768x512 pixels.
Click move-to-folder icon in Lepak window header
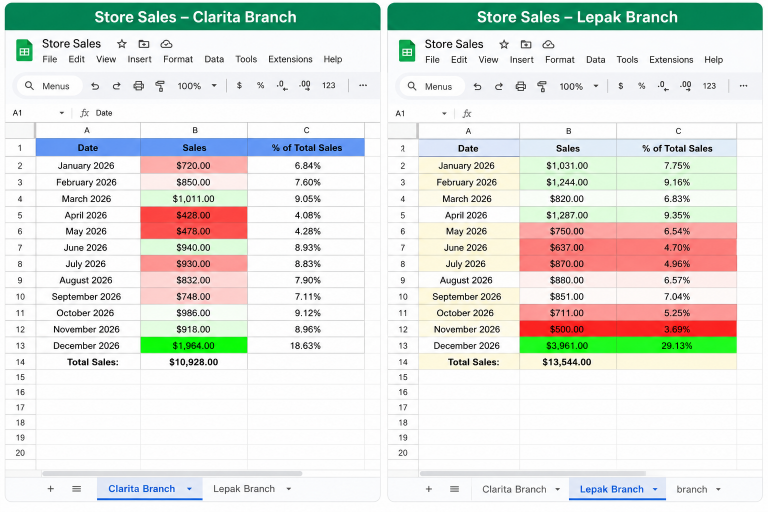526,45
